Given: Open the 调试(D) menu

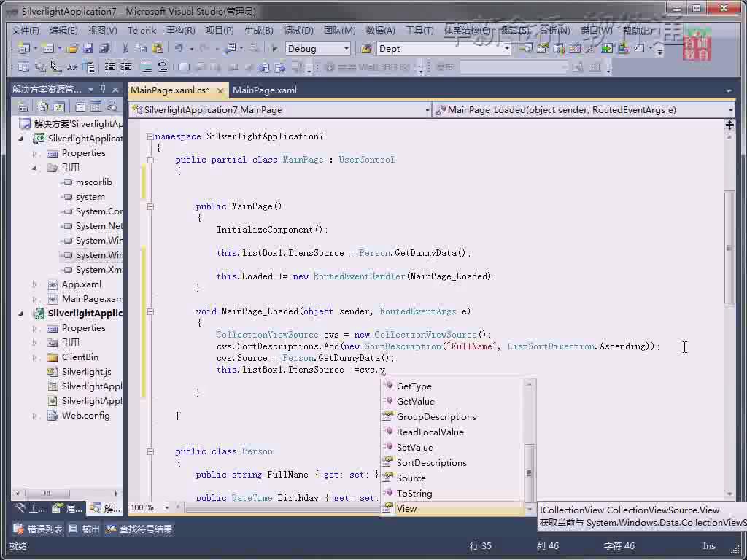Looking at the screenshot, I should [298, 31].
